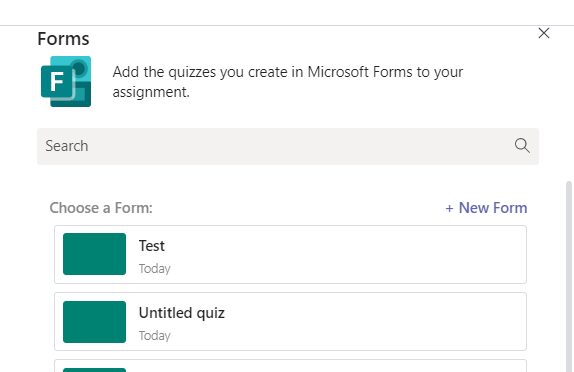Click the third form's green thumbnail at bottom
Viewport: 574px width, 372px height.
click(94, 370)
